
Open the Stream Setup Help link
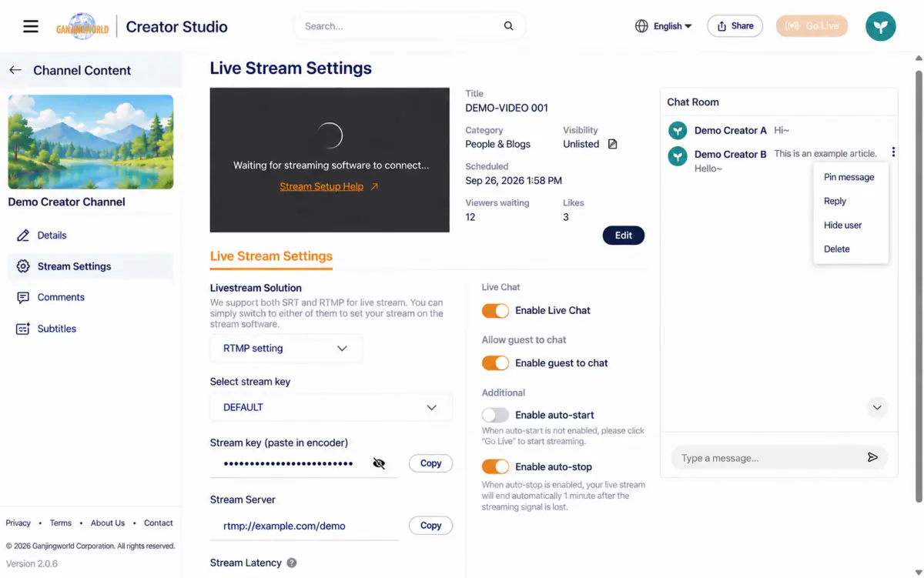click(x=330, y=186)
